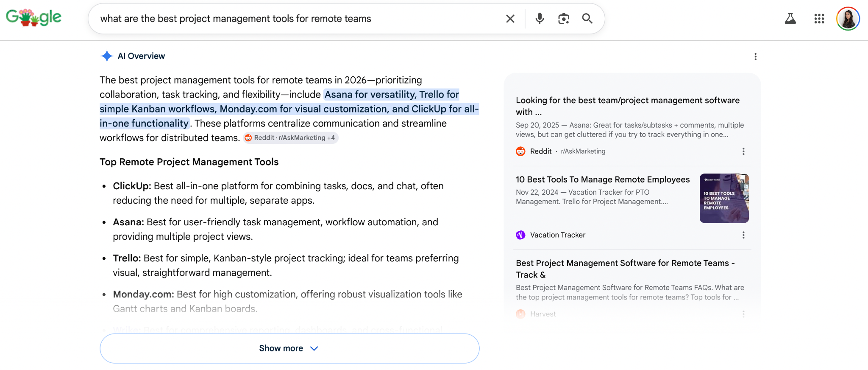Click the Reddit logo in source card

[x=520, y=151]
